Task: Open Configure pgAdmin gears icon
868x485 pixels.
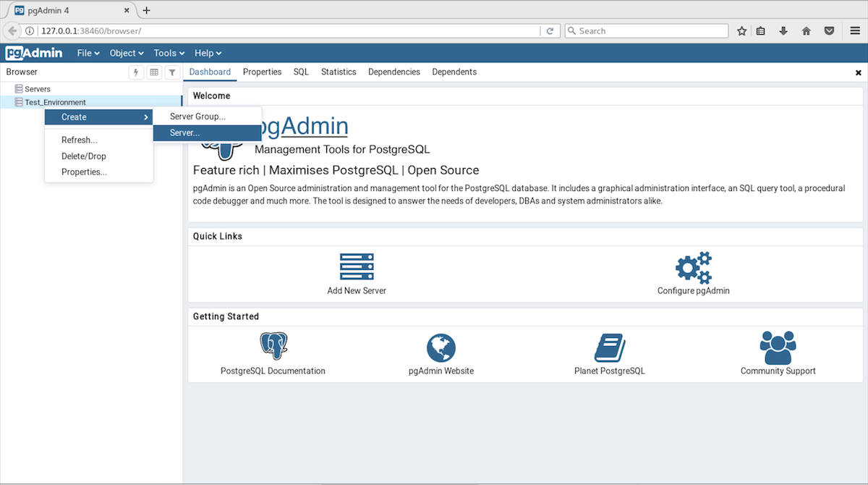Action: click(693, 267)
